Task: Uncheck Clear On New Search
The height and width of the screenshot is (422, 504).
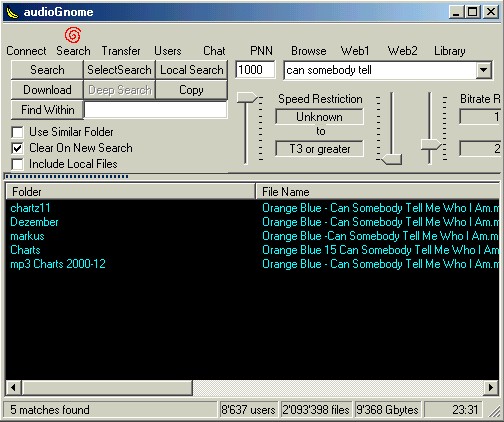Action: 17,148
